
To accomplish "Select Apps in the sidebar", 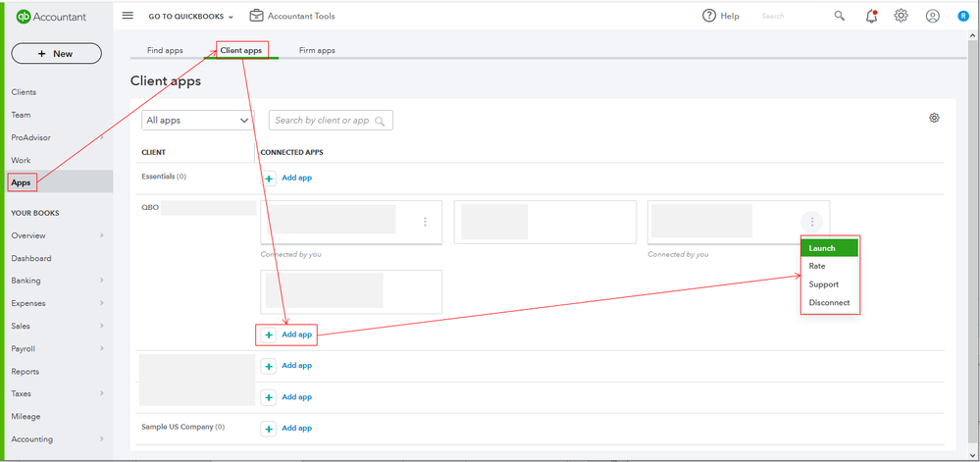I will point(21,182).
